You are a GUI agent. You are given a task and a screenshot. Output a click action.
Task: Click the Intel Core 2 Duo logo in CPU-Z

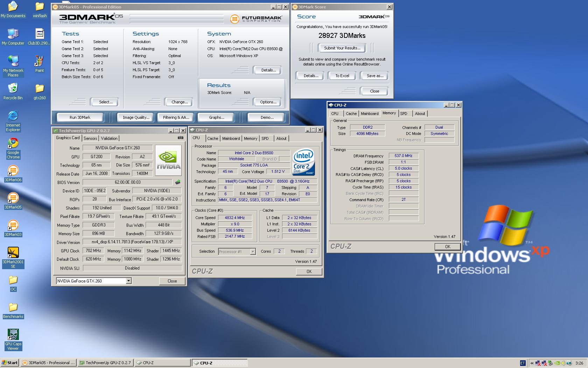point(303,162)
